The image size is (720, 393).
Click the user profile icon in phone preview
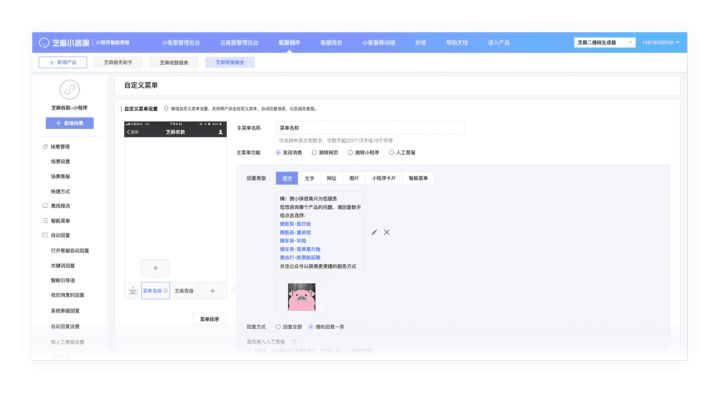[220, 132]
